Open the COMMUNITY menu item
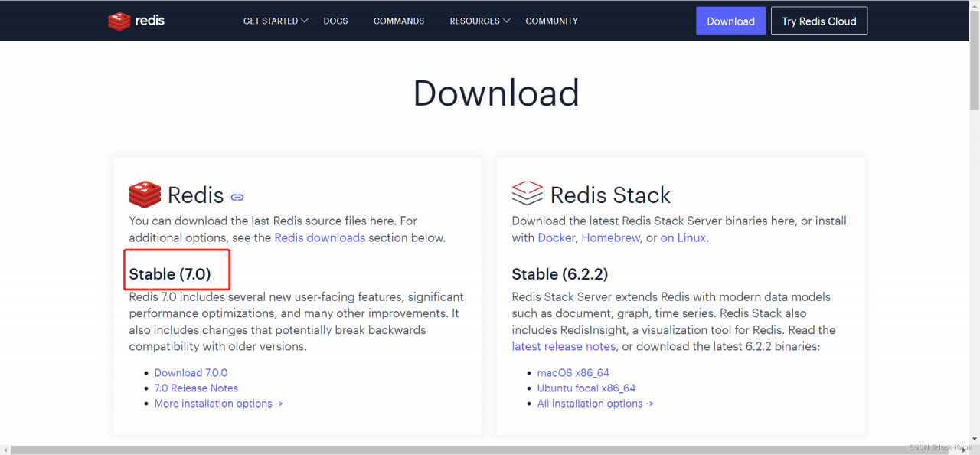Screen dimensions: 980x455 [x=551, y=21]
